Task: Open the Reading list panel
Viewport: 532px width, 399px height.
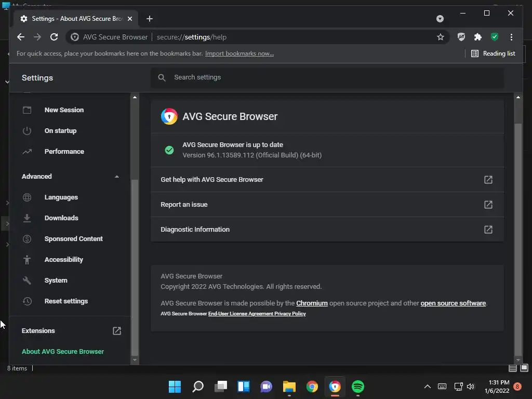Action: tap(493, 54)
